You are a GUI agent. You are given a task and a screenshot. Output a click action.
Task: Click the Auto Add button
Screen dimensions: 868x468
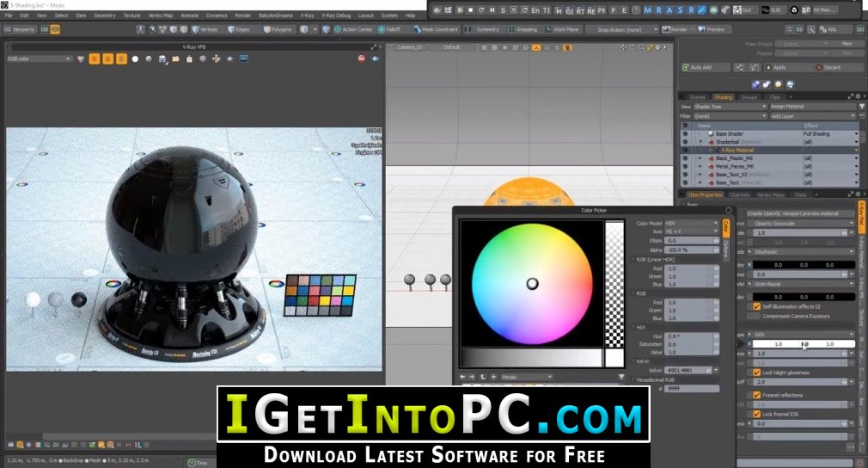pos(705,67)
